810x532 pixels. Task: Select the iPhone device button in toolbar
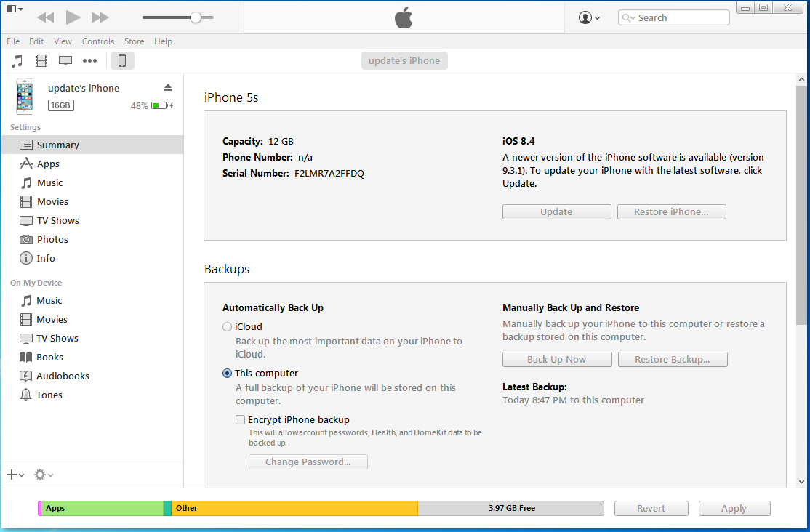click(122, 60)
